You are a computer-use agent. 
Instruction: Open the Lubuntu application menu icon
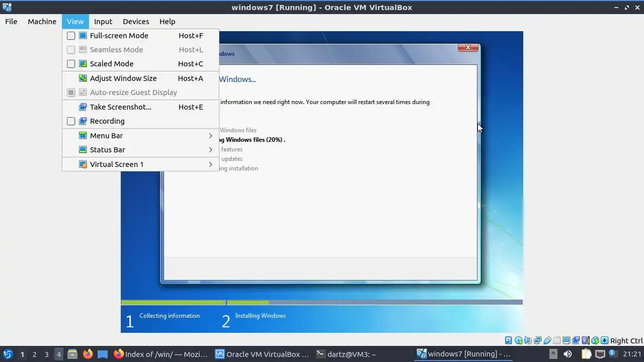pyautogui.click(x=8, y=354)
